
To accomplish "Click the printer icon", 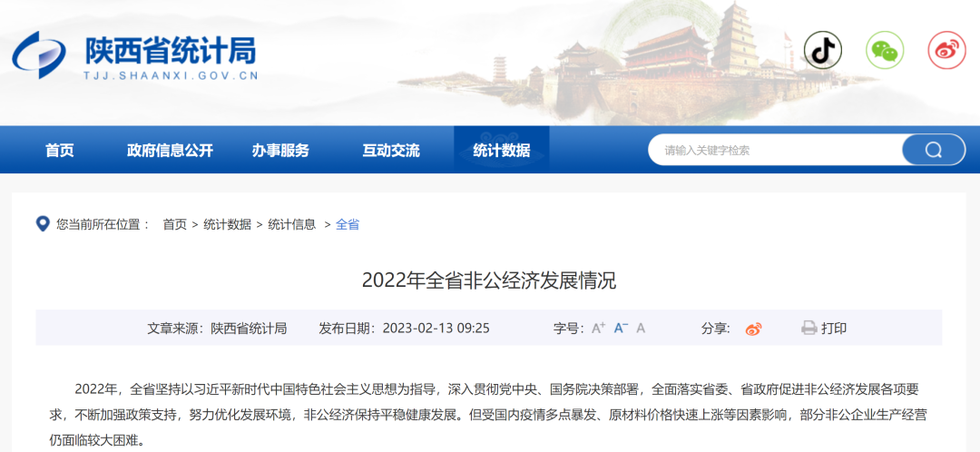I will pos(809,329).
